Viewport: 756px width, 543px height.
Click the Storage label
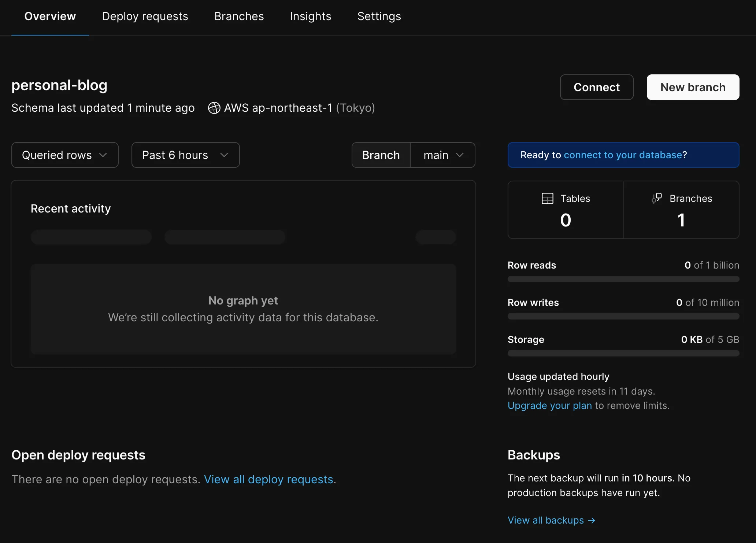pos(526,340)
